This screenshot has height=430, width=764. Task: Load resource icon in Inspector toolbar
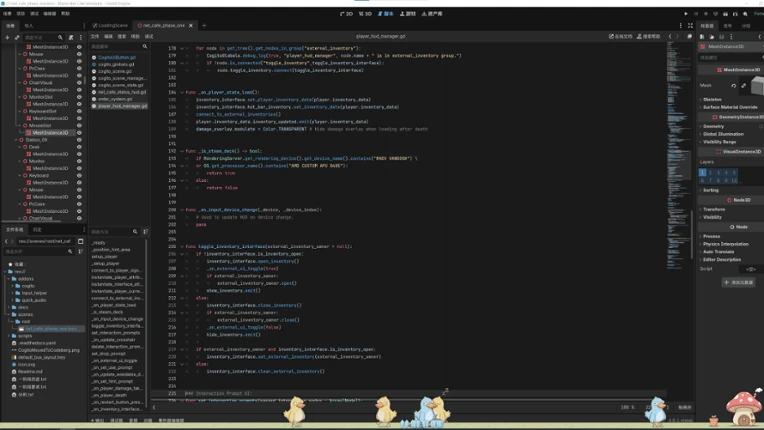[711, 37]
